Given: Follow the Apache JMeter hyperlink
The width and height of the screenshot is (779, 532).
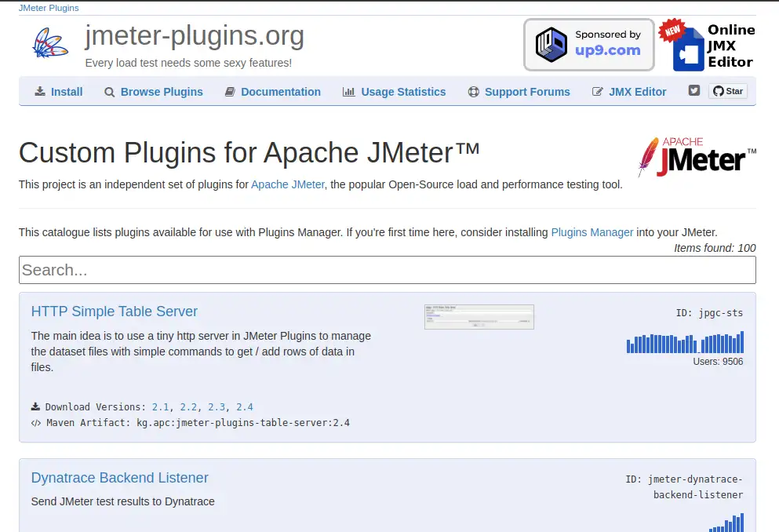Looking at the screenshot, I should coord(288,184).
